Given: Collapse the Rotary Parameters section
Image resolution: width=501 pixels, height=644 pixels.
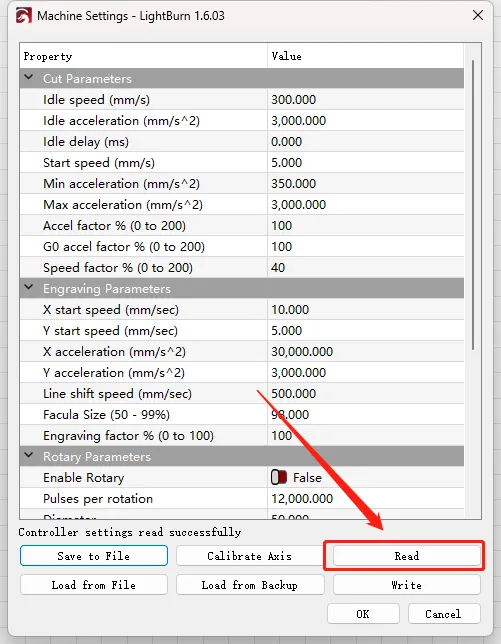Looking at the screenshot, I should click(x=29, y=455).
